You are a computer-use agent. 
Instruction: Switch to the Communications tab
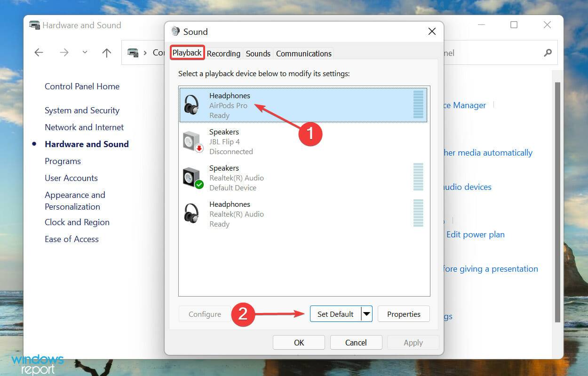pyautogui.click(x=303, y=54)
